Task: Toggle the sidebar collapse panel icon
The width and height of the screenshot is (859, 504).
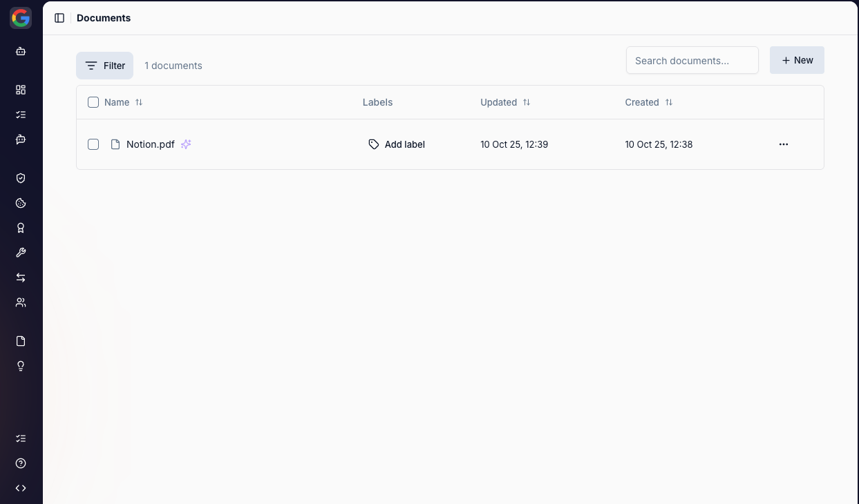Action: point(59,18)
